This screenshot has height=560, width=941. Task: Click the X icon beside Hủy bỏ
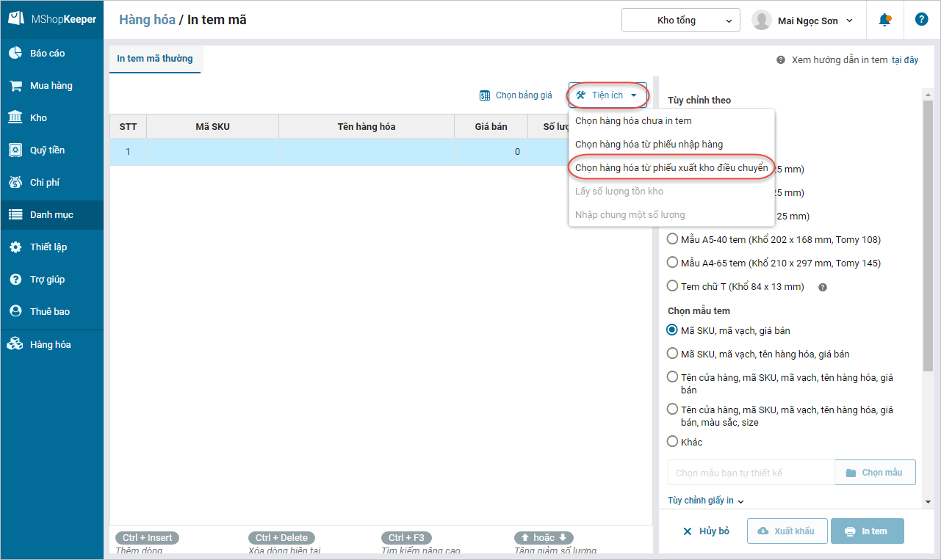[x=687, y=531]
